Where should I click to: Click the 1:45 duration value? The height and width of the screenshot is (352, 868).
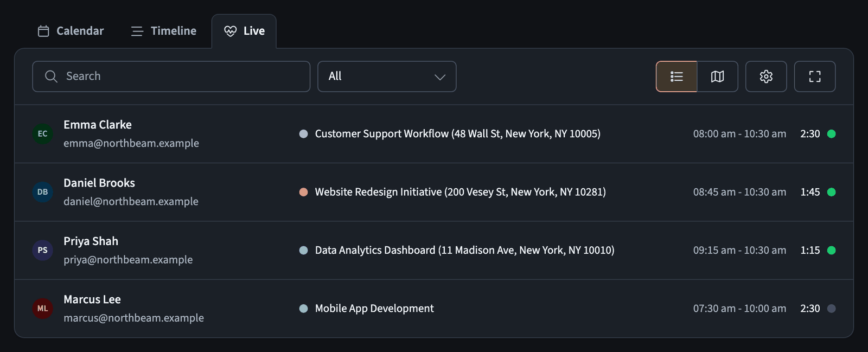click(x=810, y=192)
